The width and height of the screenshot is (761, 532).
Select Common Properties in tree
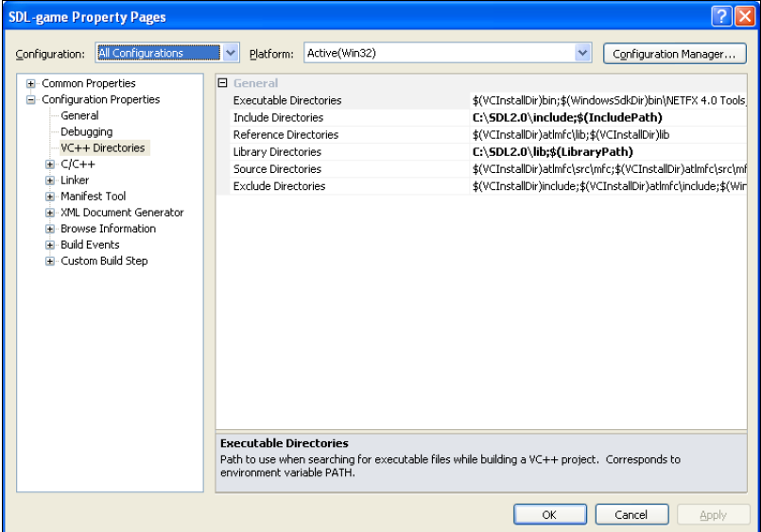[88, 83]
